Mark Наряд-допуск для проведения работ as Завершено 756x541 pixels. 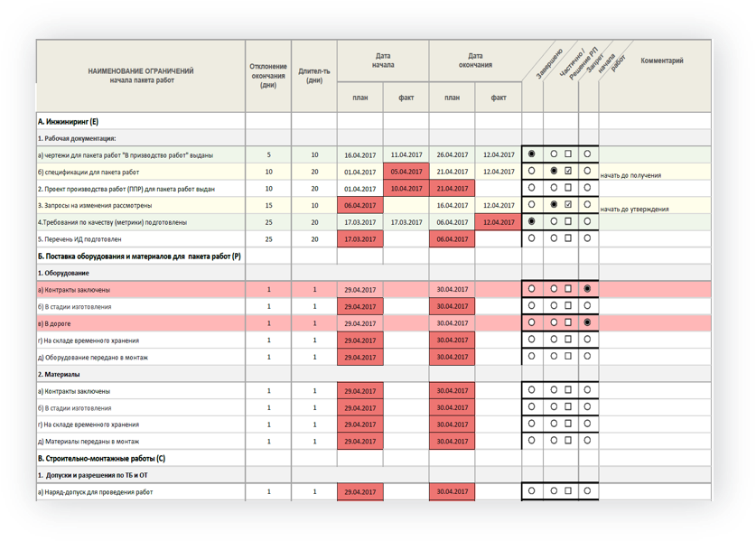[x=531, y=490]
